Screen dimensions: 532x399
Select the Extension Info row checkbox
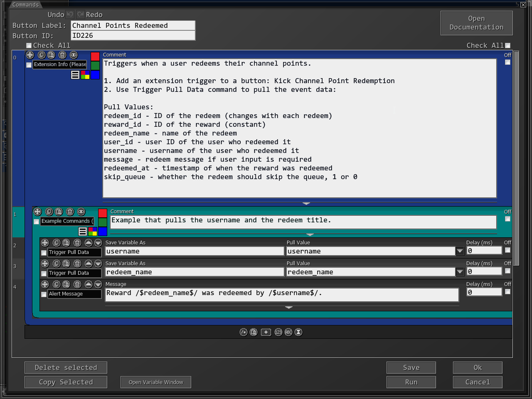point(29,65)
